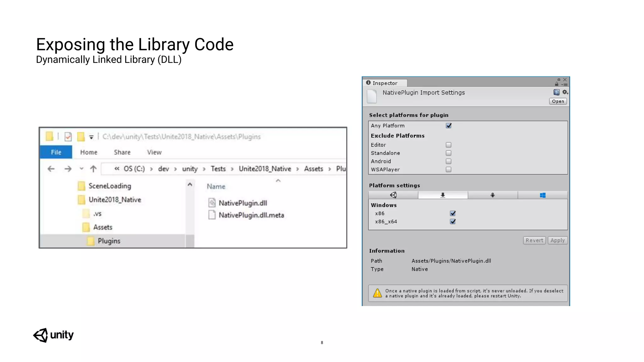
Task: Click the warning triangle icon
Action: click(x=377, y=293)
